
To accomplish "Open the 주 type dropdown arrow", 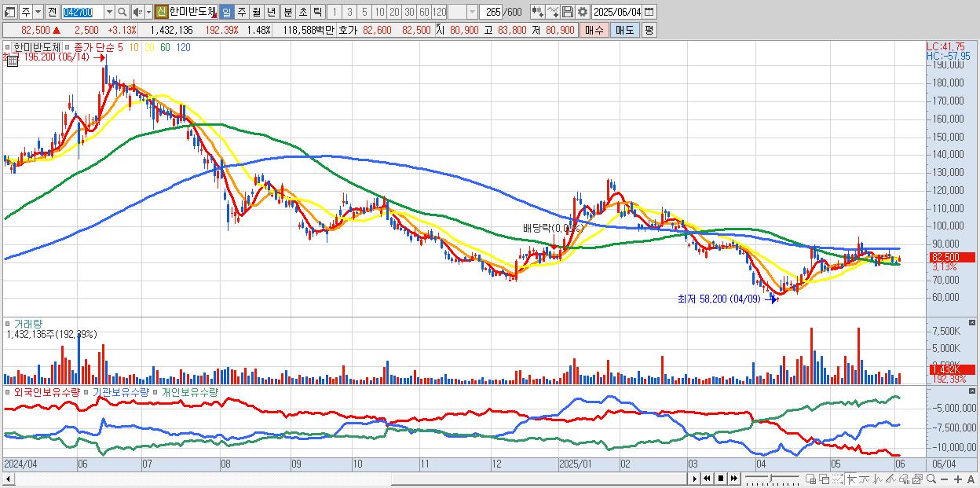I will pos(38,13).
